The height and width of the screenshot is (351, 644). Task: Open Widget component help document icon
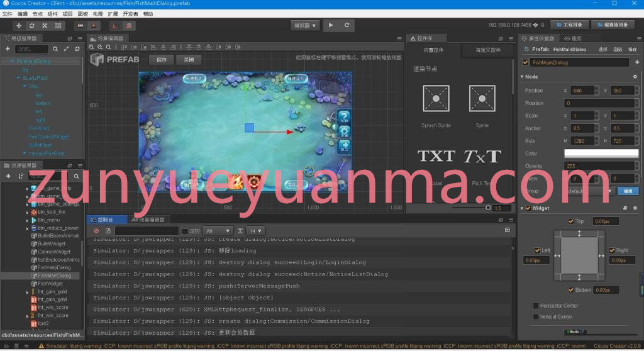625,208
